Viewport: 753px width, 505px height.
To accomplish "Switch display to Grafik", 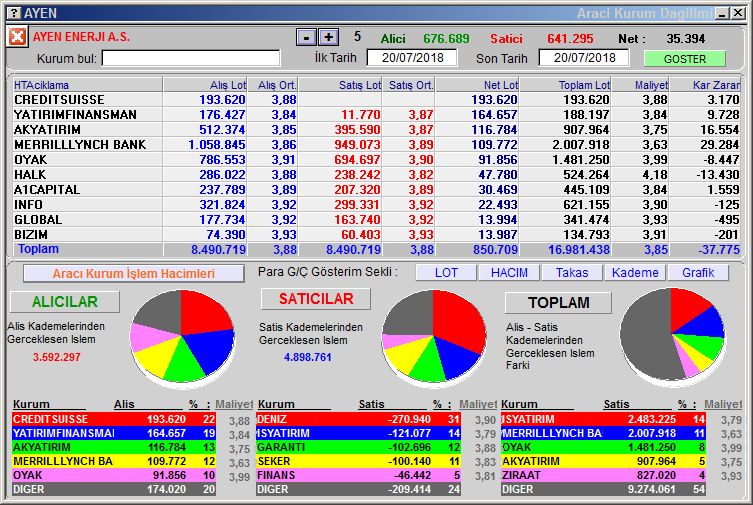I will click(x=698, y=273).
